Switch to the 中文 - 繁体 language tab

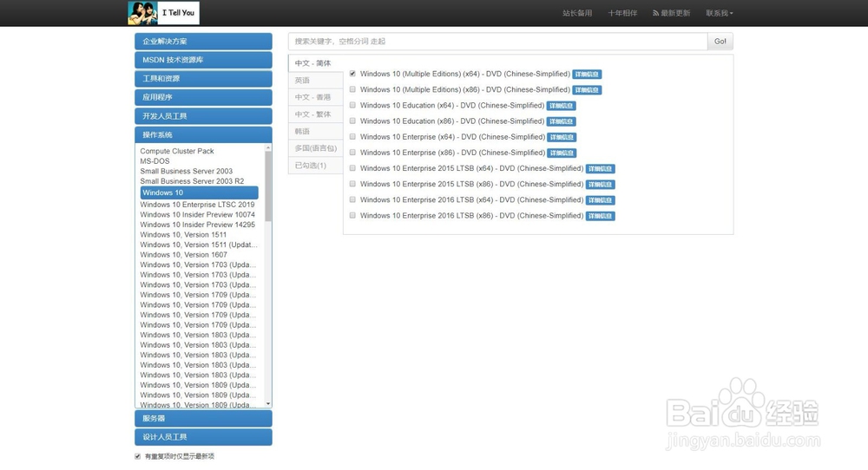(316, 114)
